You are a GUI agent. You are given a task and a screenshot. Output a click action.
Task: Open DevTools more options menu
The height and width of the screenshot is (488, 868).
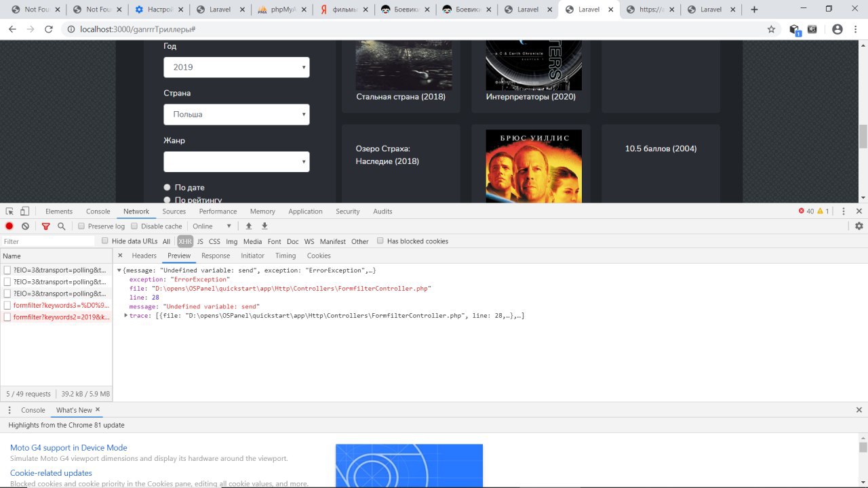point(843,211)
